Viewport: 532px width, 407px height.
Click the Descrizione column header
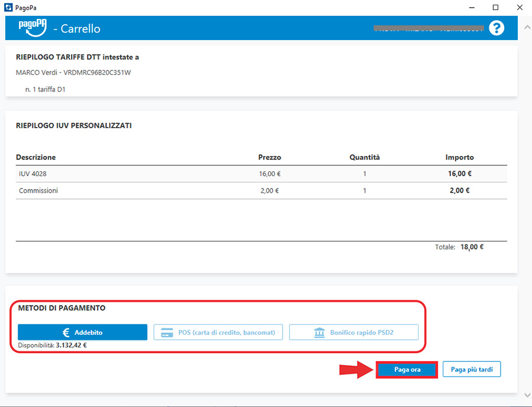(x=36, y=157)
